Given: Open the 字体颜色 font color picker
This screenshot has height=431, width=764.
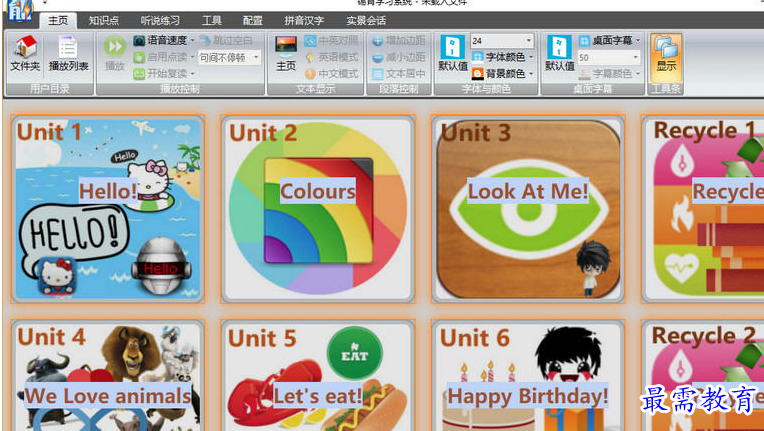Looking at the screenshot, I should (x=503, y=57).
